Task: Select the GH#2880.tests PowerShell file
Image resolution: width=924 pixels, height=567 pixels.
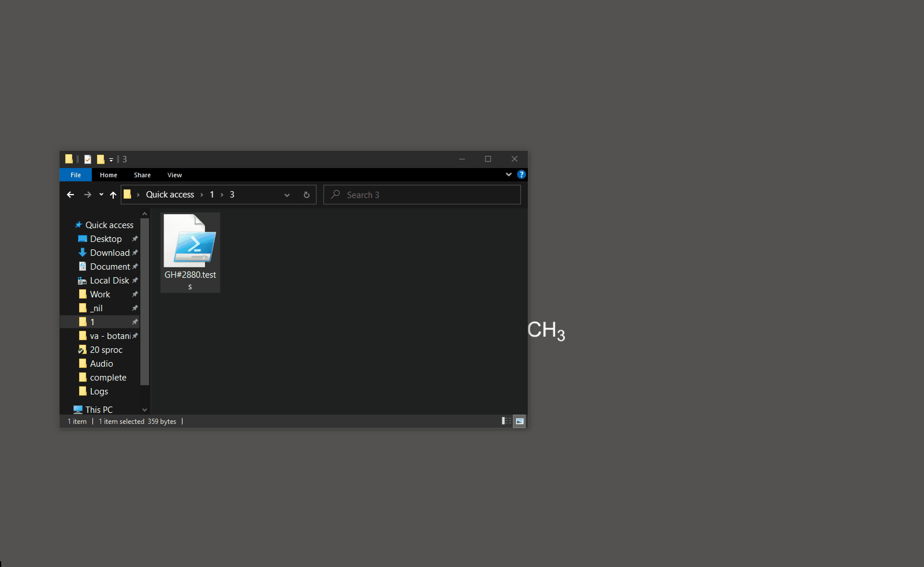Action: tap(190, 252)
